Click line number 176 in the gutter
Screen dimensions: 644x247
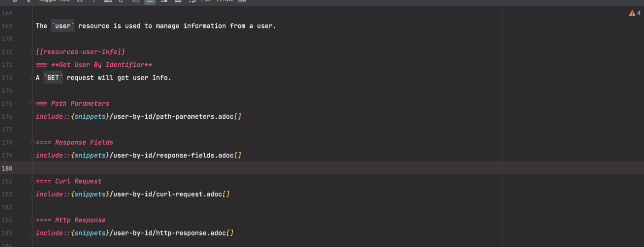[x=7, y=117]
